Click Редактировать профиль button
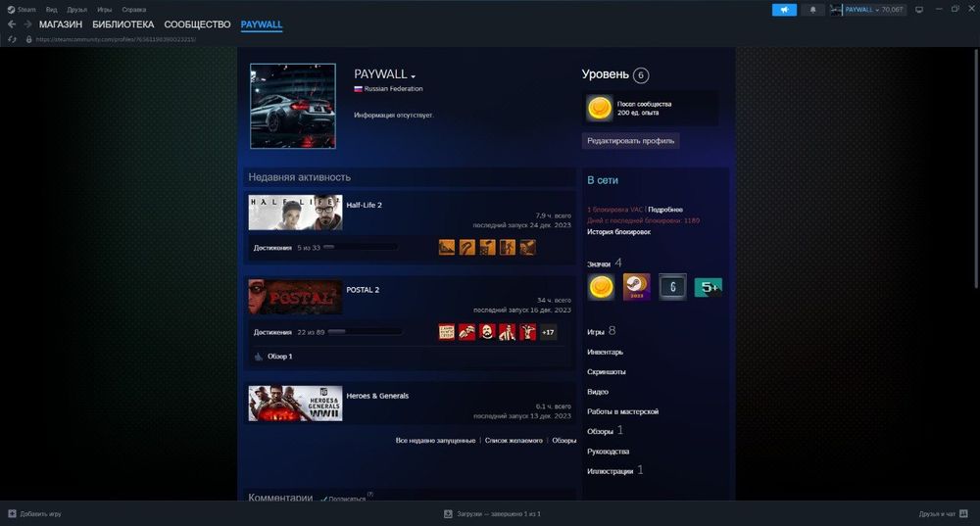Viewport: 980px width, 526px height. [x=630, y=140]
